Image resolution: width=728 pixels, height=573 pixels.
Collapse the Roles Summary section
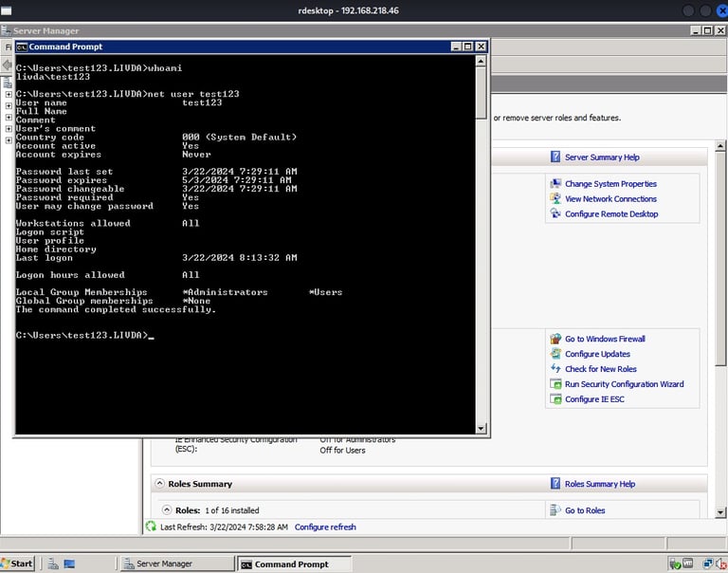pos(159,484)
